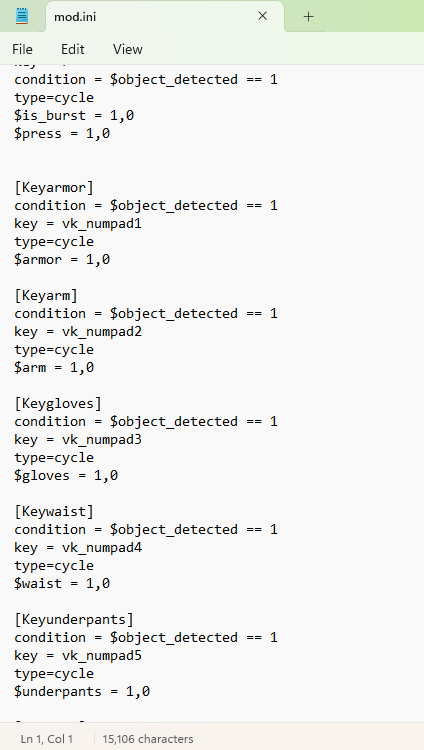Click the $is_burst = 1,0 line
The width and height of the screenshot is (424, 750).
[74, 115]
